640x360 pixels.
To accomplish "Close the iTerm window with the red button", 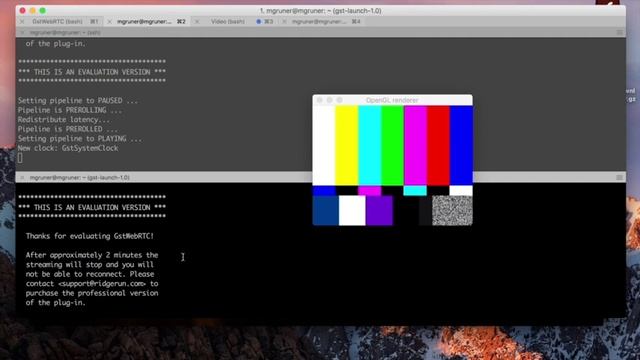I will pyautogui.click(x=22, y=11).
